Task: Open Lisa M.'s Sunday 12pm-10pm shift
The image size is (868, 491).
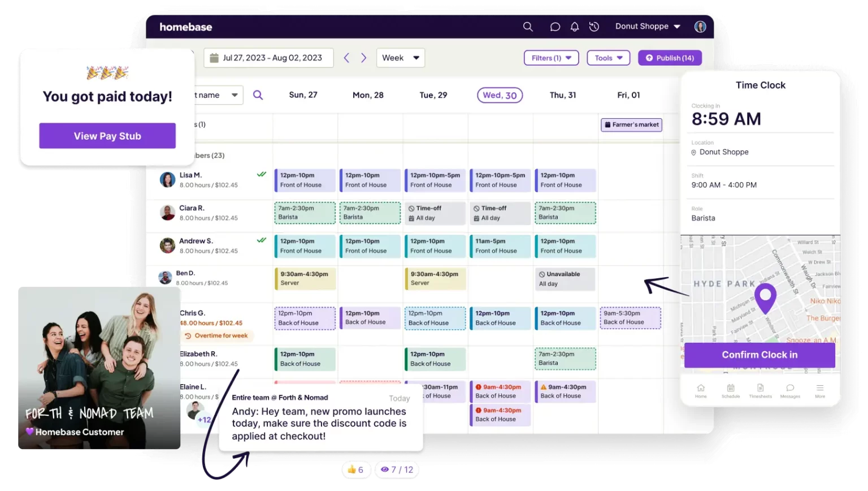Action: point(305,180)
